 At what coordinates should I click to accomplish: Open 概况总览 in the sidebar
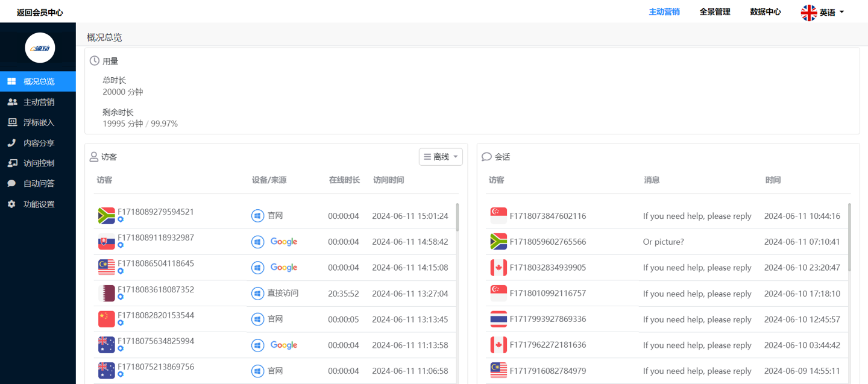point(39,81)
